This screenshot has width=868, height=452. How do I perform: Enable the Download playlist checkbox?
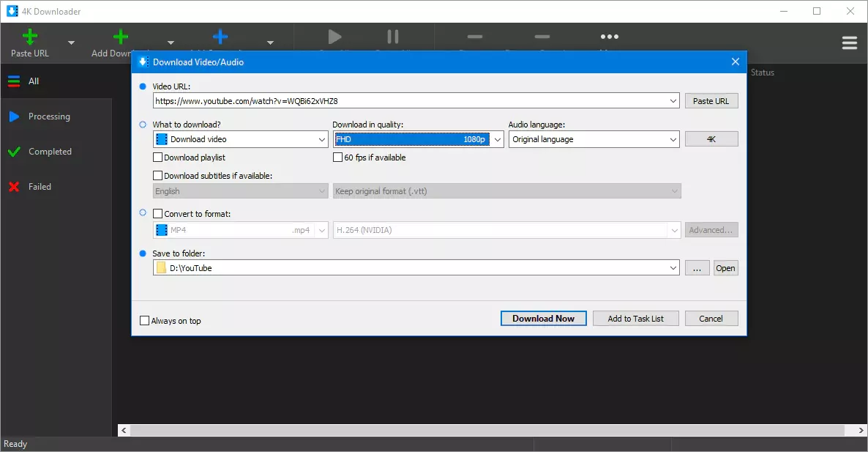[158, 158]
